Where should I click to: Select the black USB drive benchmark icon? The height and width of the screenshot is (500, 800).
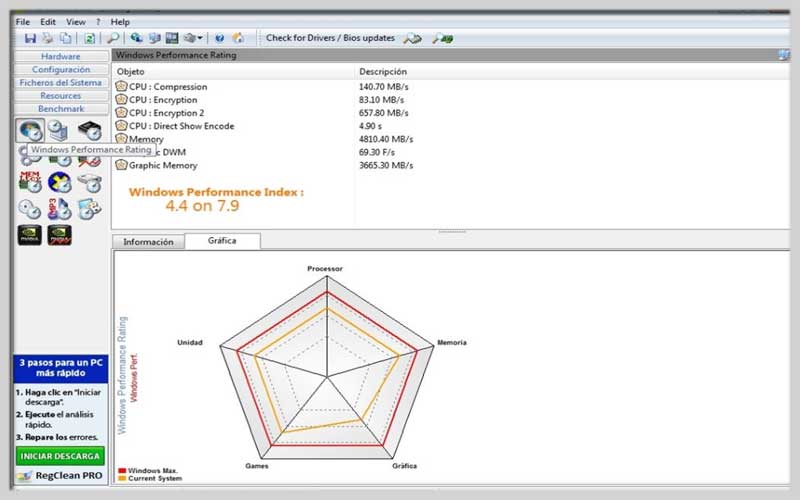(90, 131)
